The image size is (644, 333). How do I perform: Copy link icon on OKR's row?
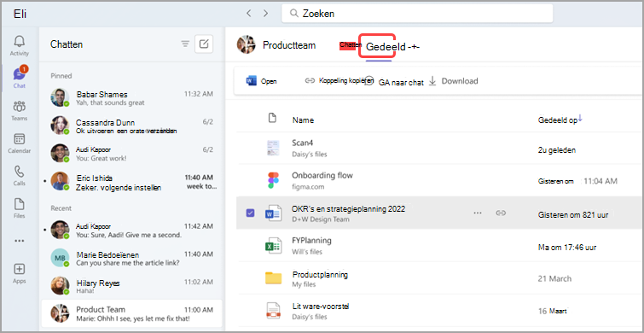click(x=500, y=213)
